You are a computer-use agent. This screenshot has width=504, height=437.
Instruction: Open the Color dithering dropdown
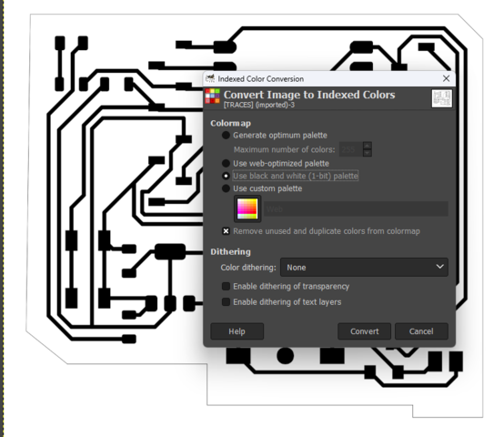tap(364, 268)
